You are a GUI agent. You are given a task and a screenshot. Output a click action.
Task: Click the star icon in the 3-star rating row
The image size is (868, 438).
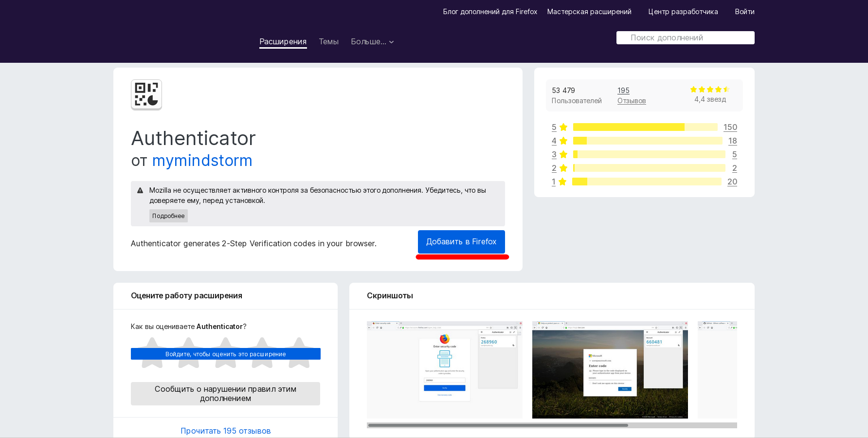point(563,154)
